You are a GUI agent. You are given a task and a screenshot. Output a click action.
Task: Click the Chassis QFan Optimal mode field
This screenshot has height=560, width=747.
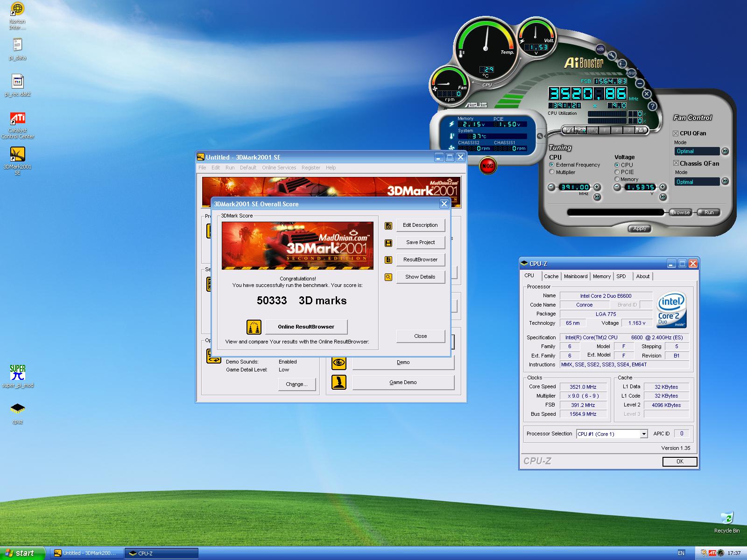coord(697,182)
